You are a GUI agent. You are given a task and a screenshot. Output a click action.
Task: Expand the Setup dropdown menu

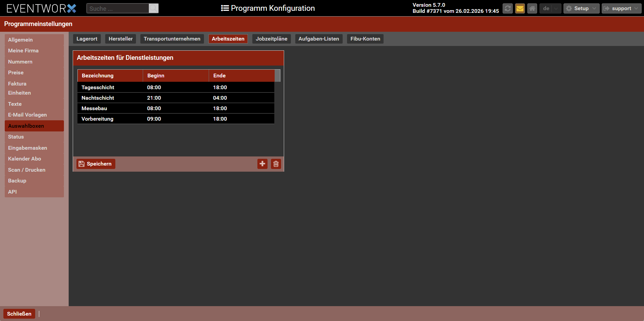pos(581,8)
